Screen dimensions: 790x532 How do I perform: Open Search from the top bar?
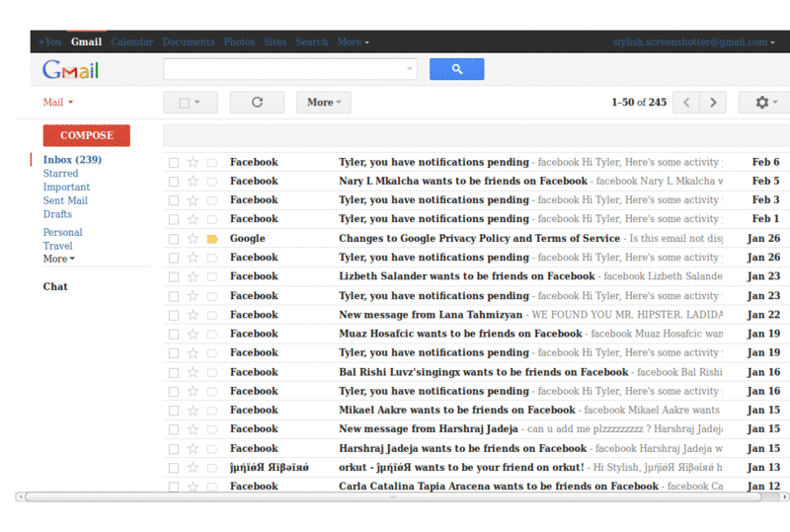311,42
